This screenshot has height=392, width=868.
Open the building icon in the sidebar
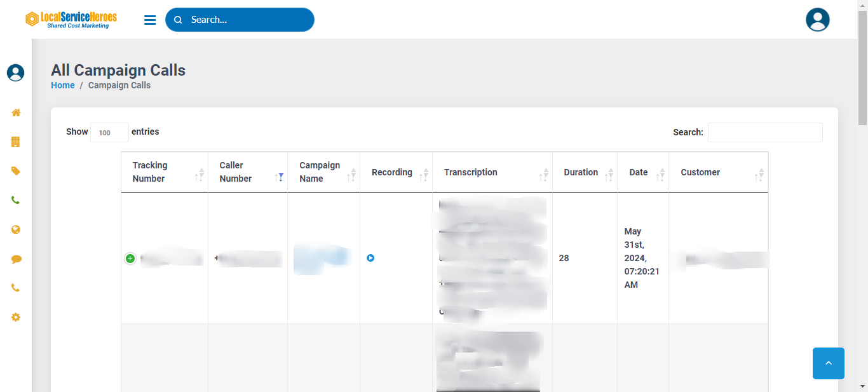[16, 142]
